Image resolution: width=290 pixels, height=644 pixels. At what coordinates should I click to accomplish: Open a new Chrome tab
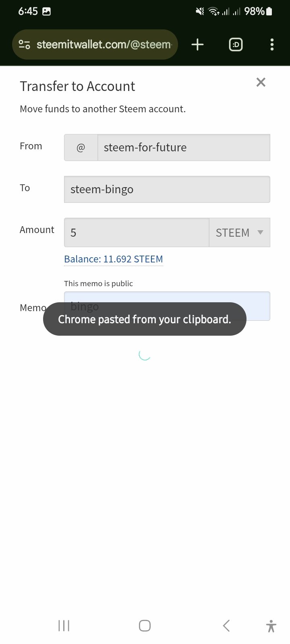pos(197,45)
